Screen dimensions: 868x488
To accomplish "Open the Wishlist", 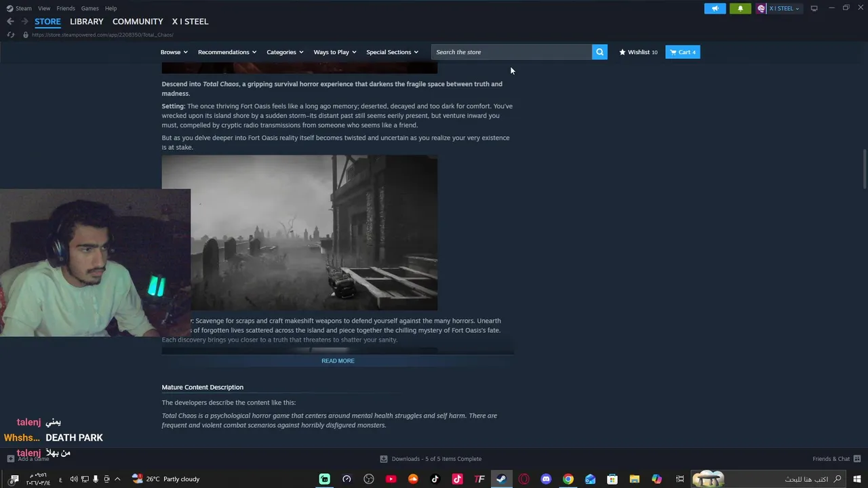I will pos(638,52).
